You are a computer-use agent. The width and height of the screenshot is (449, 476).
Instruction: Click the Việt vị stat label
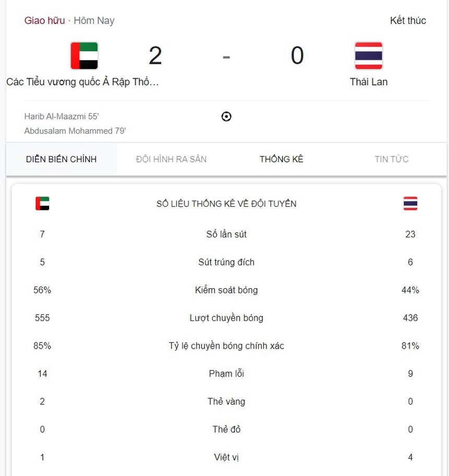(226, 458)
